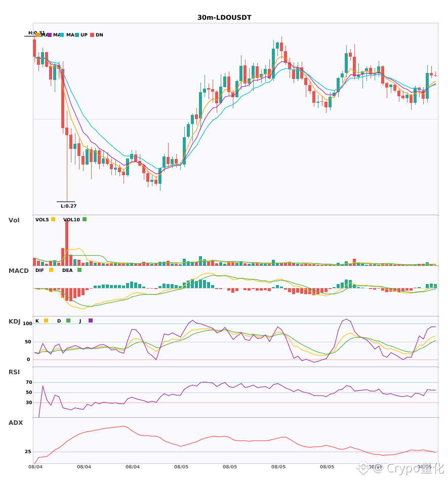Click the green D legend swatch

68,320
